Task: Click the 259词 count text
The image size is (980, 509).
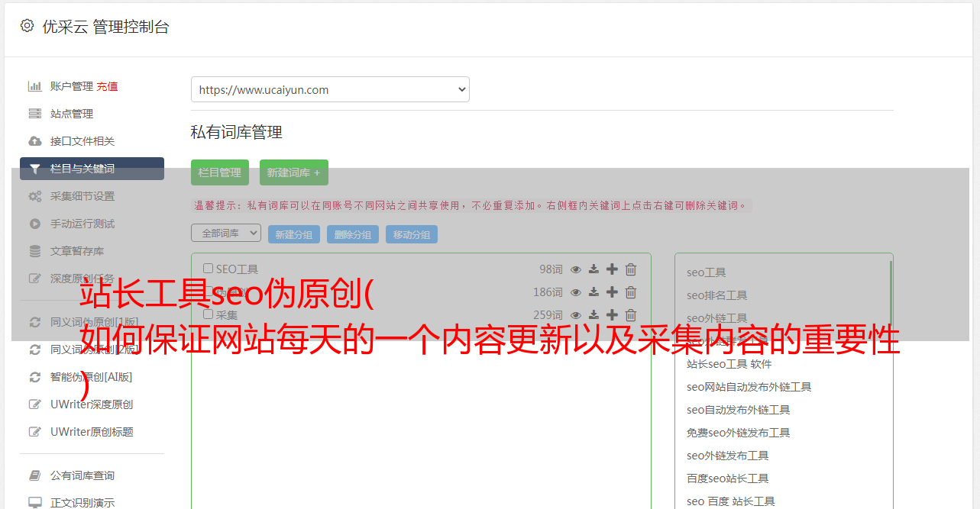Action: click(x=548, y=315)
